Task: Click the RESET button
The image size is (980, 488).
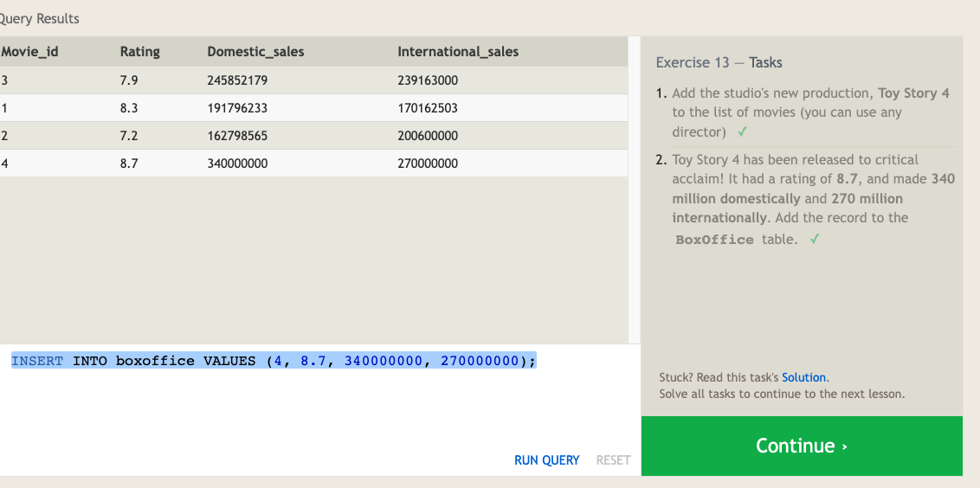Action: pyautogui.click(x=613, y=460)
